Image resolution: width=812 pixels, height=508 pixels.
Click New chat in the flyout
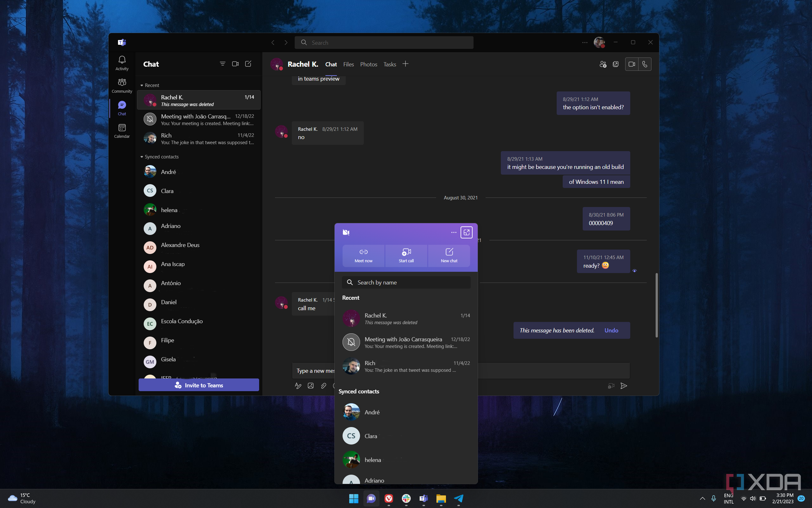click(449, 256)
